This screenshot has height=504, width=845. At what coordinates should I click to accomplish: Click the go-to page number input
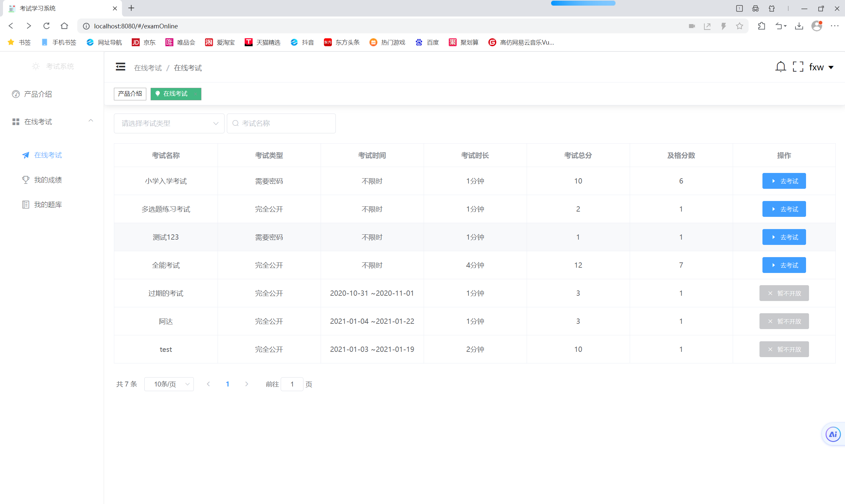click(x=292, y=384)
